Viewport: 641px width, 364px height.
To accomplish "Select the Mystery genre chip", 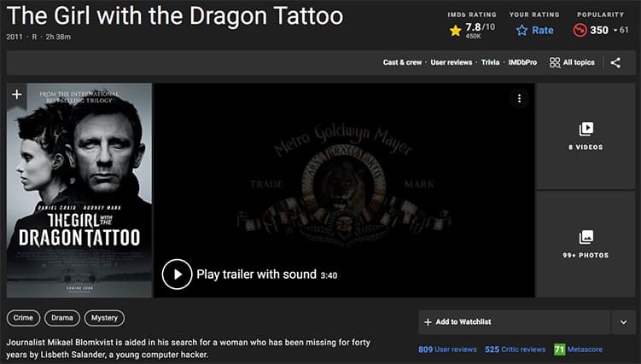I will coord(104,318).
